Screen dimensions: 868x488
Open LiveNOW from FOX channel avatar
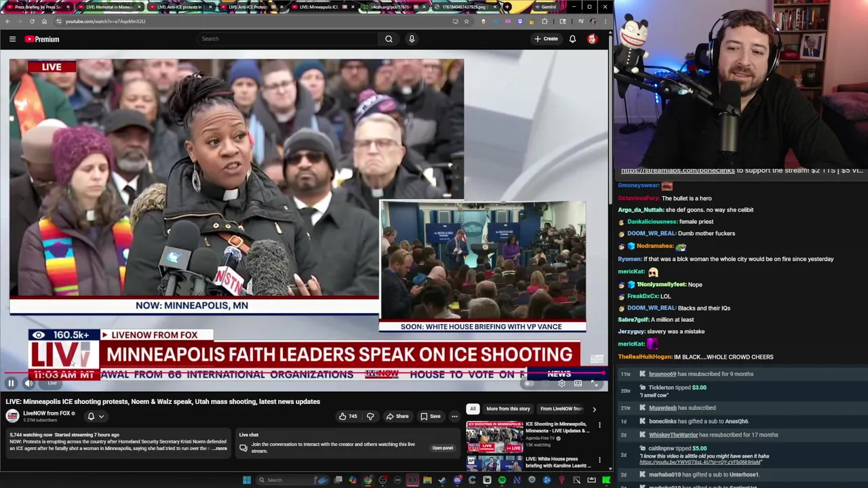click(x=12, y=416)
